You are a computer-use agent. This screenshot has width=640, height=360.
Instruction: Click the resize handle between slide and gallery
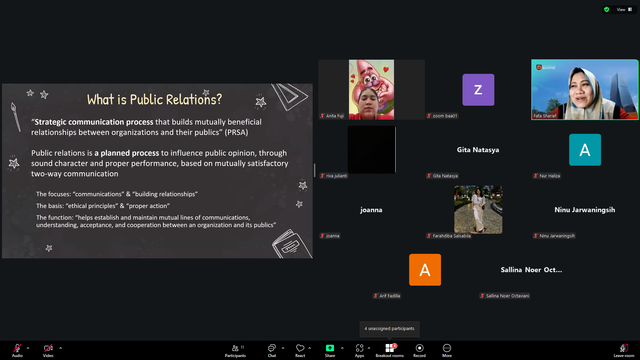click(315, 170)
